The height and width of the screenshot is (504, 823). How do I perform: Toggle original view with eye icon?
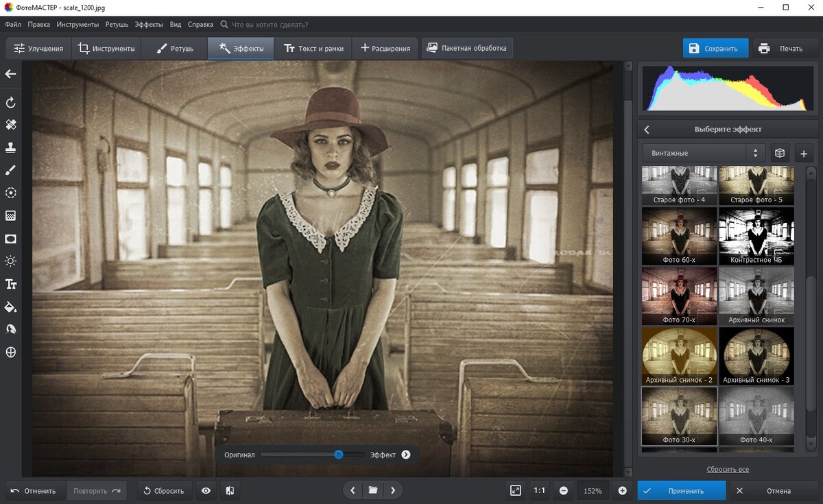point(206,491)
